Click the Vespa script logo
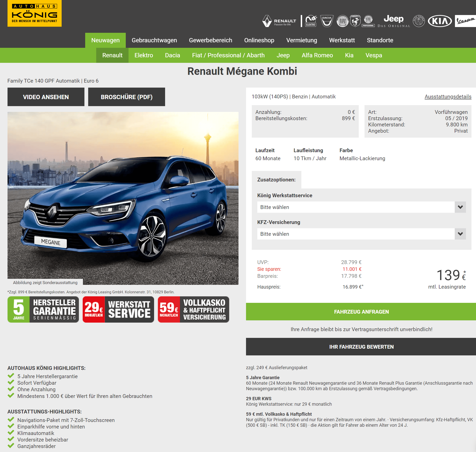Screen dimensions: 476x452 click(x=465, y=21)
